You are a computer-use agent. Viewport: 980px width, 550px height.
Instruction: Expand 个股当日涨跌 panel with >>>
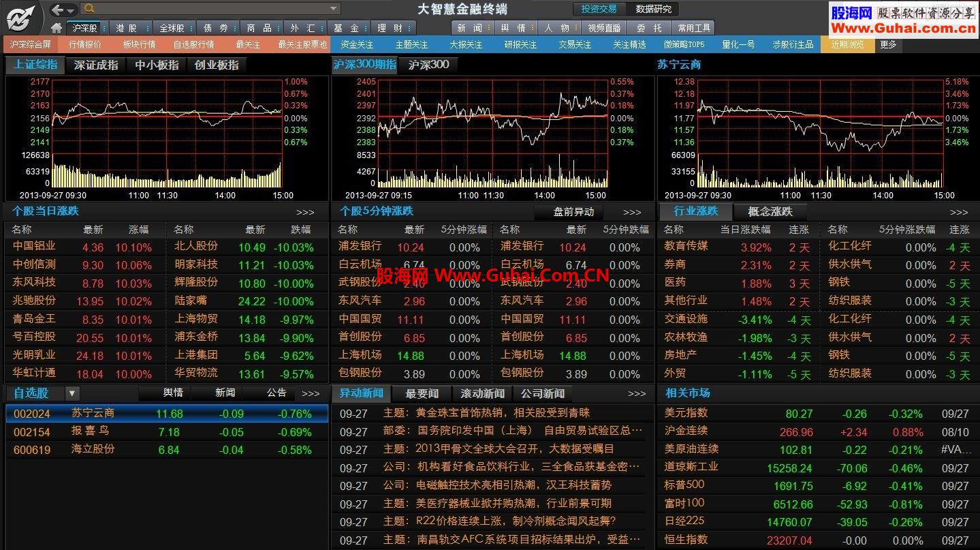point(305,213)
